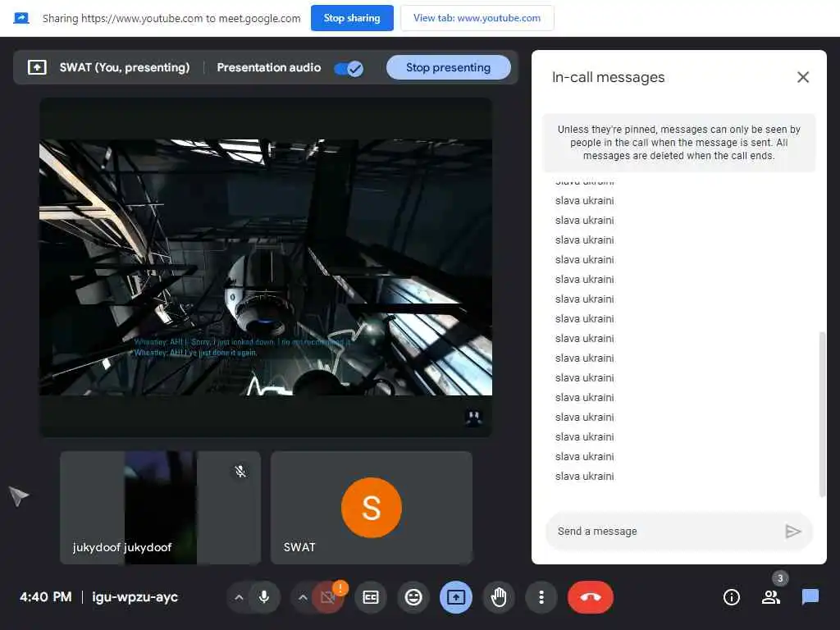Click meeting code igu-wpzu-ayc
The width and height of the screenshot is (840, 630).
click(135, 597)
